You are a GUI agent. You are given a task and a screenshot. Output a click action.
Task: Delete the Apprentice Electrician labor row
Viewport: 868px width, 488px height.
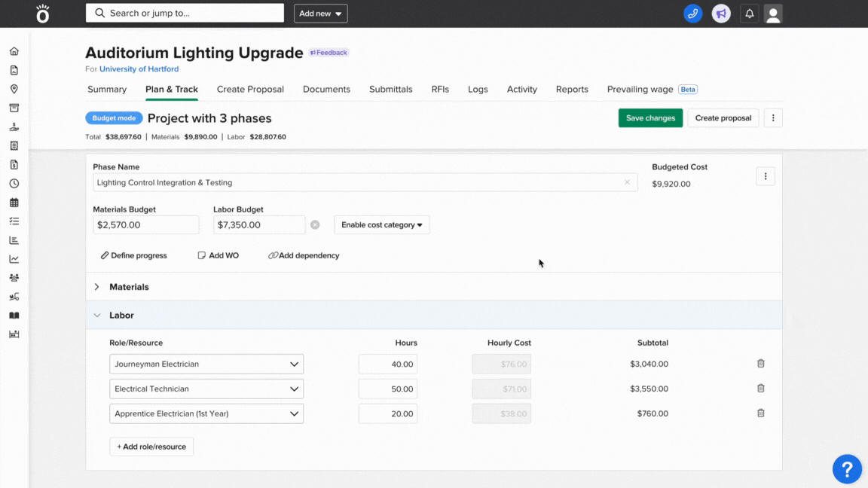(x=760, y=413)
